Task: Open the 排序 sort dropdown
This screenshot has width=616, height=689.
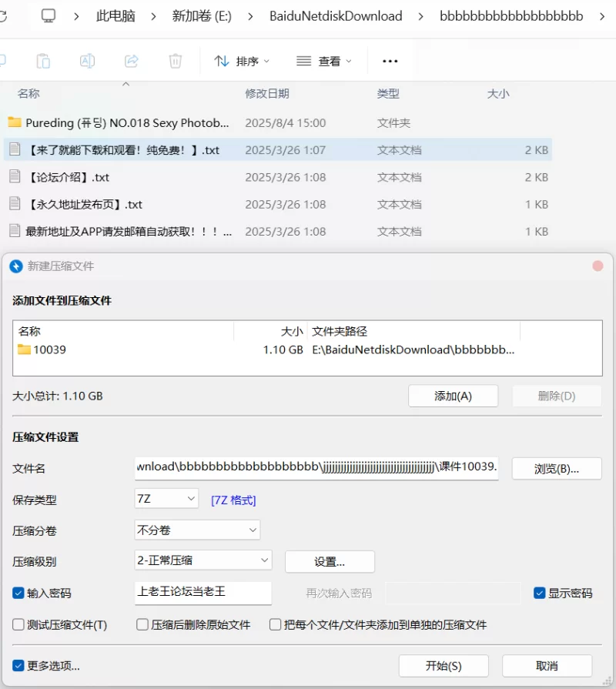Action: [x=242, y=61]
